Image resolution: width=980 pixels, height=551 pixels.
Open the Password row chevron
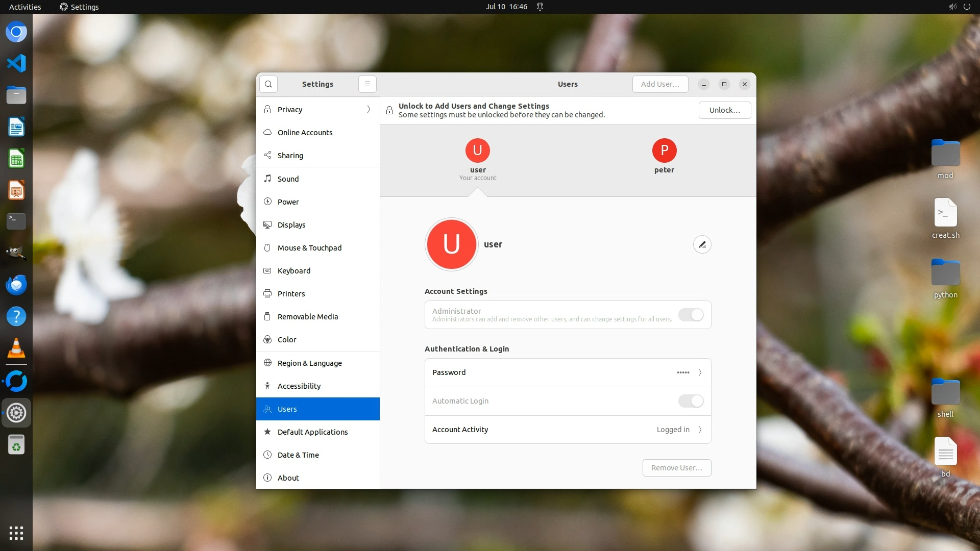pyautogui.click(x=700, y=372)
